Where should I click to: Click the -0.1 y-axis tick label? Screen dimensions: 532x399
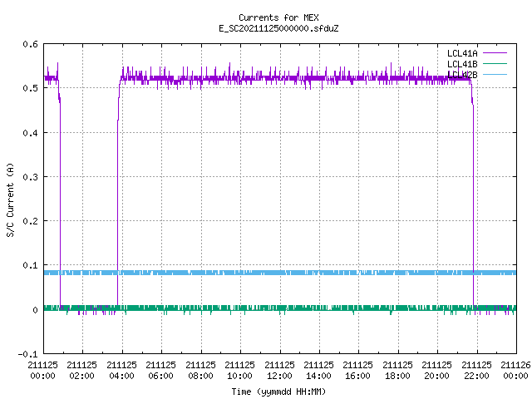(27, 354)
